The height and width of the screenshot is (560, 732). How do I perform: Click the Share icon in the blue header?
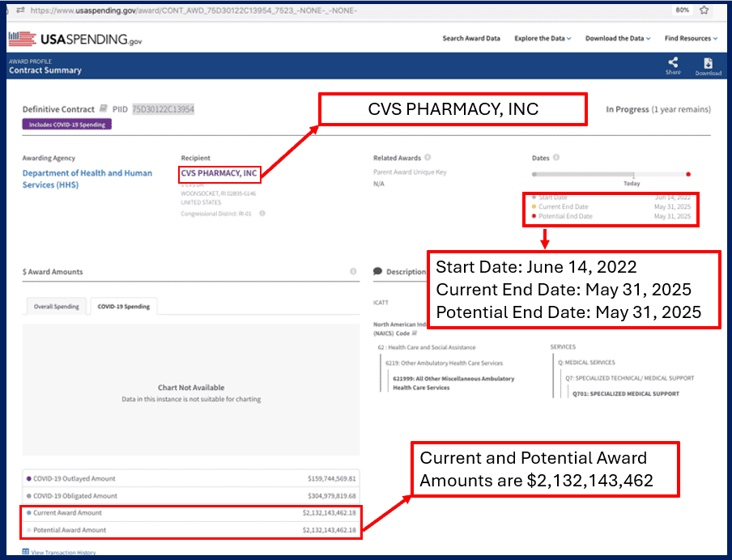click(x=673, y=66)
